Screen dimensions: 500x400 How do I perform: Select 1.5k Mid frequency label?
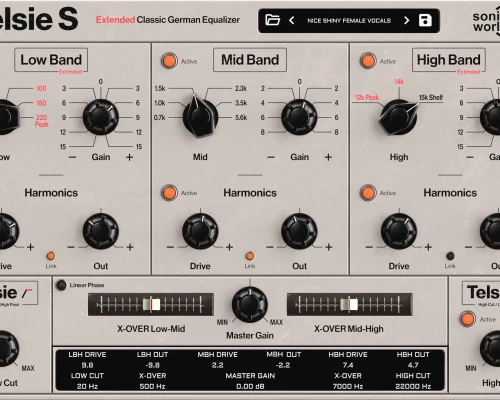(x=160, y=88)
